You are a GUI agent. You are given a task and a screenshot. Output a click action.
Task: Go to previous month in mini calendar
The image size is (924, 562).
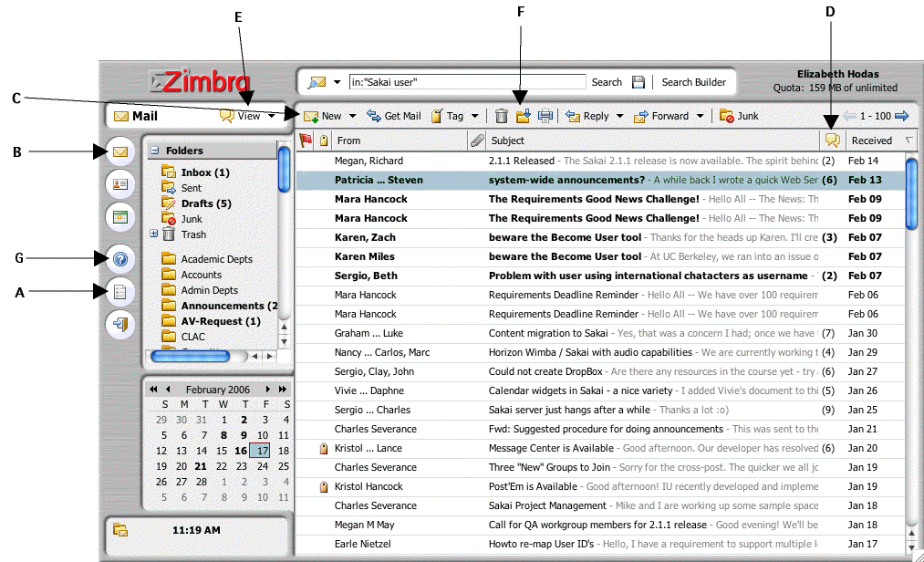[168, 390]
